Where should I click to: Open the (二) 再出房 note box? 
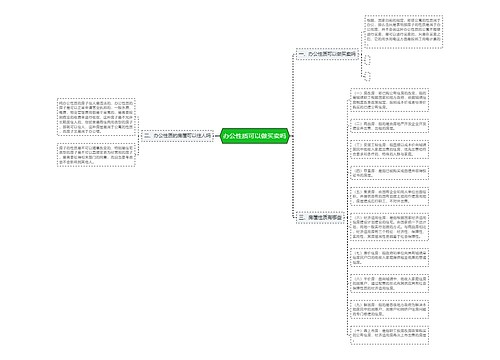[x=389, y=126]
